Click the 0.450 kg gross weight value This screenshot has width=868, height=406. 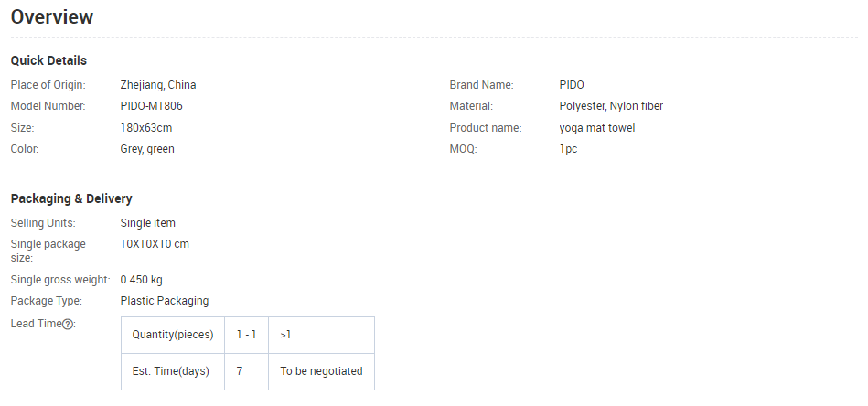click(x=142, y=280)
